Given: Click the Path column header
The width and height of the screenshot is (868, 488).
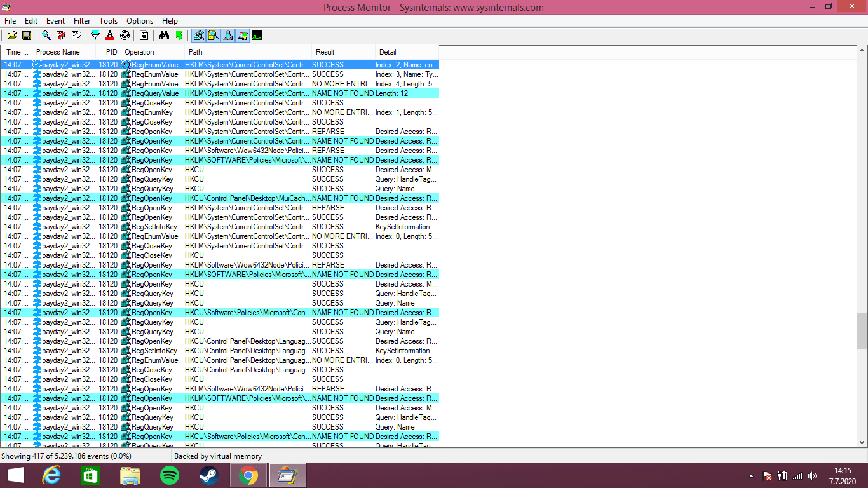Looking at the screenshot, I should [248, 52].
